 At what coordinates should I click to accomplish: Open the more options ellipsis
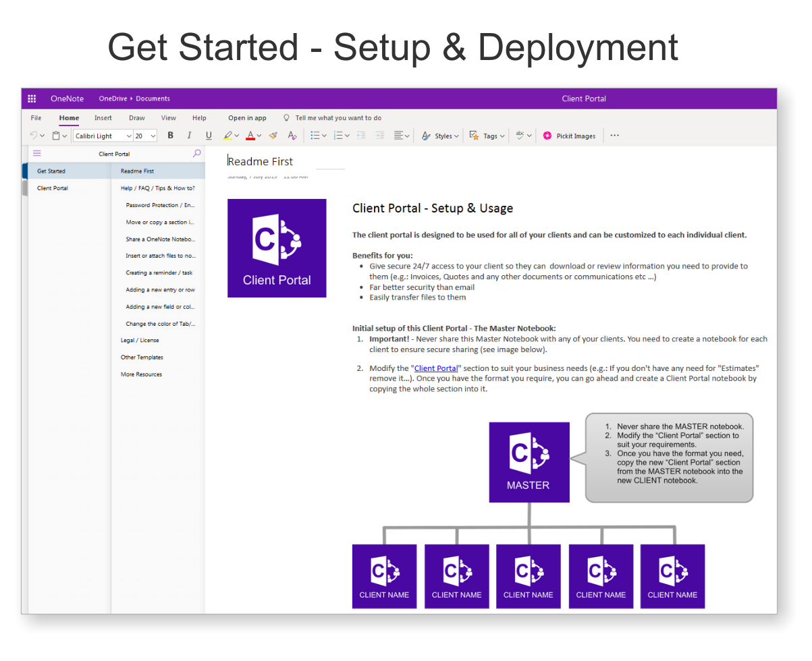[x=614, y=136]
